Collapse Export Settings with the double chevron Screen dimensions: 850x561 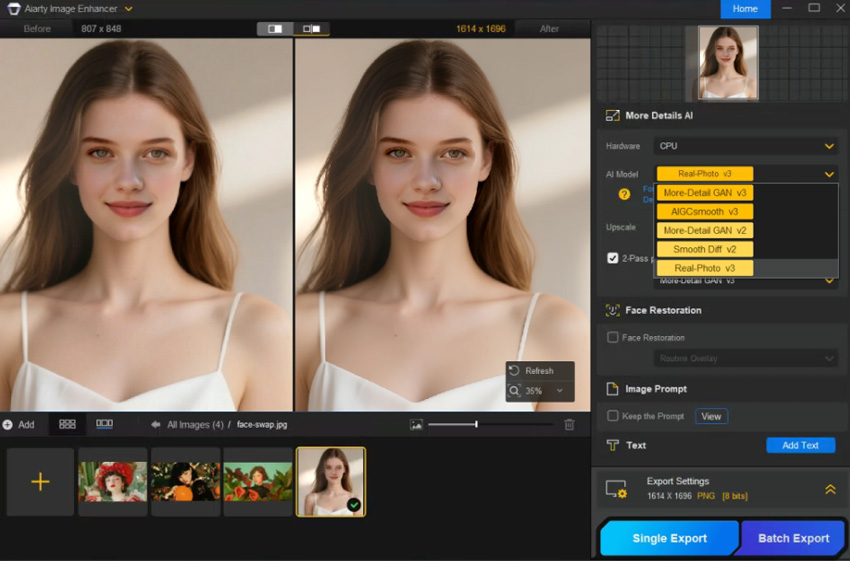coord(830,489)
